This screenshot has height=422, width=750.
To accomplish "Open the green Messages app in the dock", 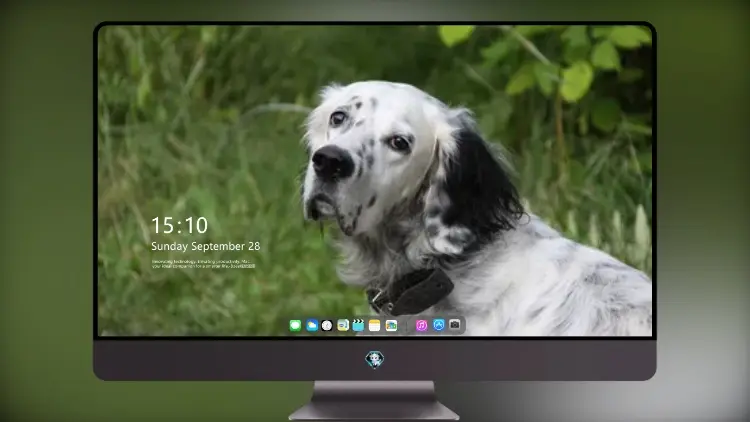I will click(x=295, y=326).
